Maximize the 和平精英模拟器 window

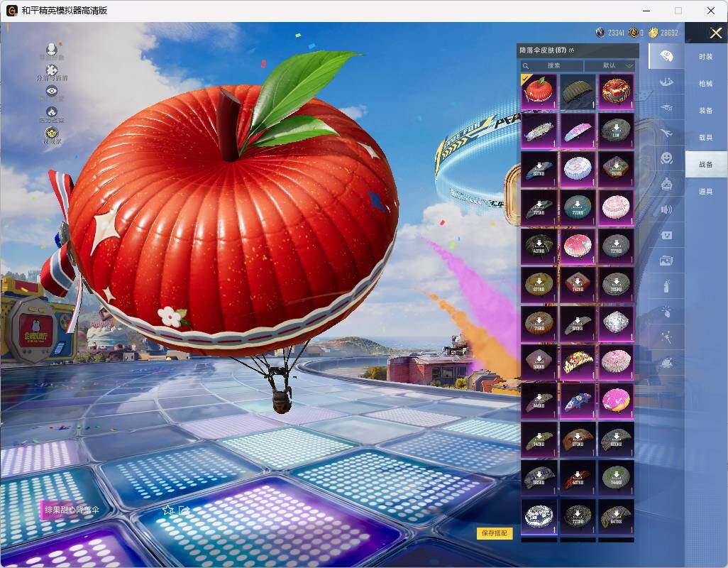[678, 11]
